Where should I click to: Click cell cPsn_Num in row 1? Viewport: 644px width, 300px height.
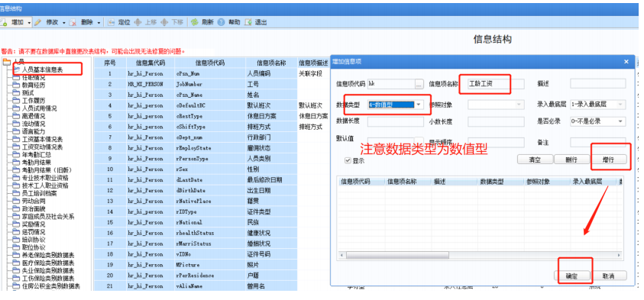click(x=210, y=73)
